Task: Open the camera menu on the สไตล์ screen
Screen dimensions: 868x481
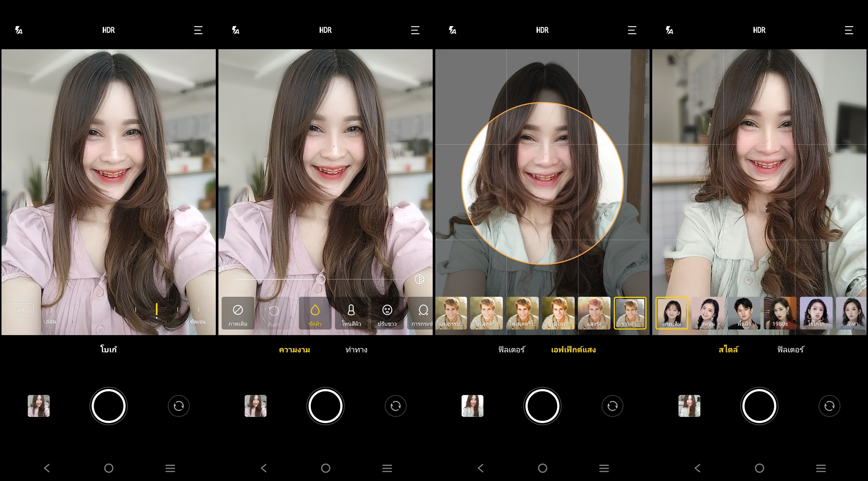Action: pos(849,30)
